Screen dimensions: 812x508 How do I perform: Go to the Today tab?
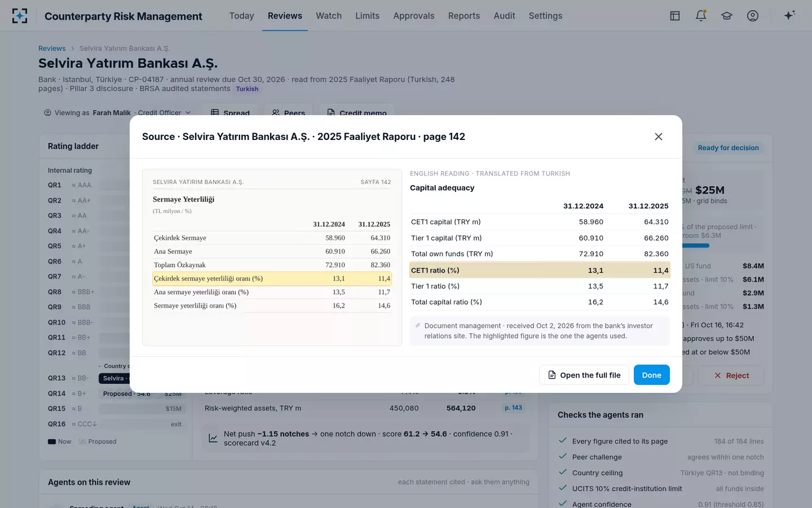point(241,16)
